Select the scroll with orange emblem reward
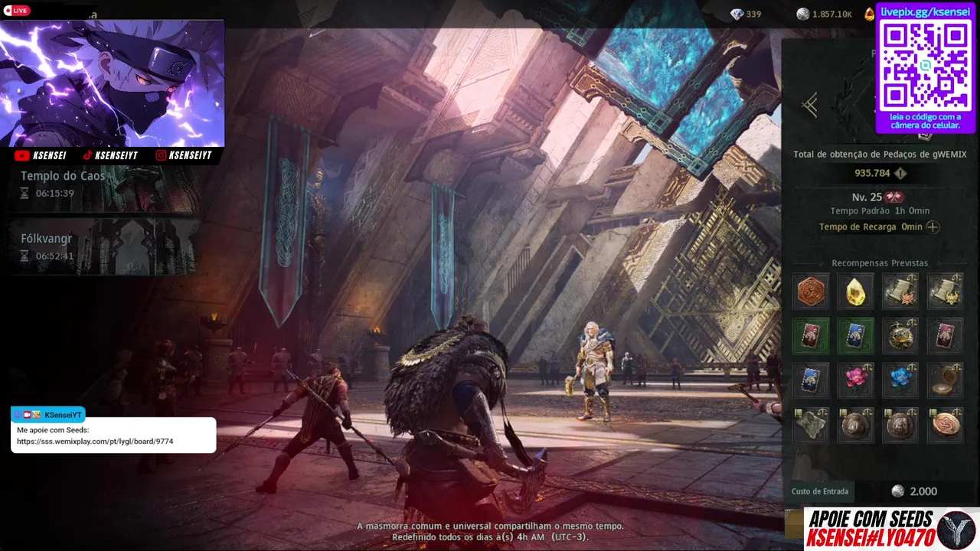Image resolution: width=980 pixels, height=551 pixels. 900,292
